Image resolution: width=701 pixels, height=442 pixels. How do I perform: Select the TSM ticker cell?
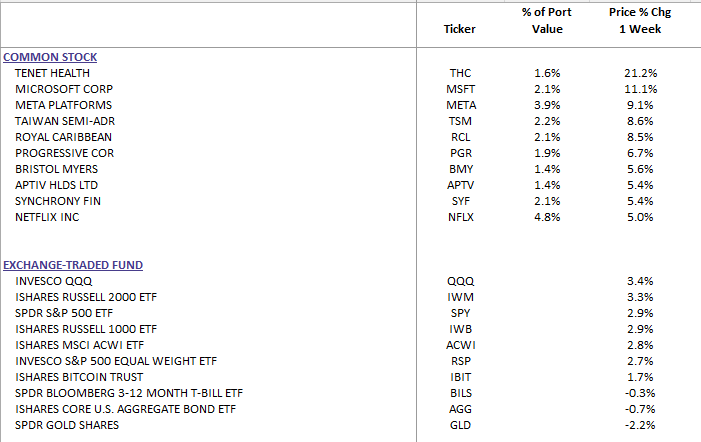(459, 121)
